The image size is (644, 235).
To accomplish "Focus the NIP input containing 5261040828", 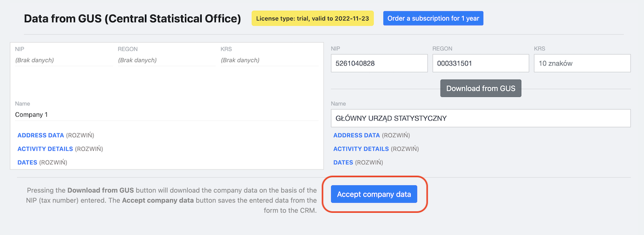I will (x=378, y=64).
